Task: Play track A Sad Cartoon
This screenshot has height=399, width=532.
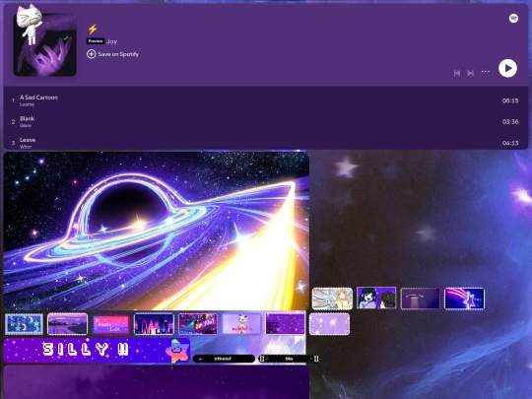Action: click(x=266, y=100)
